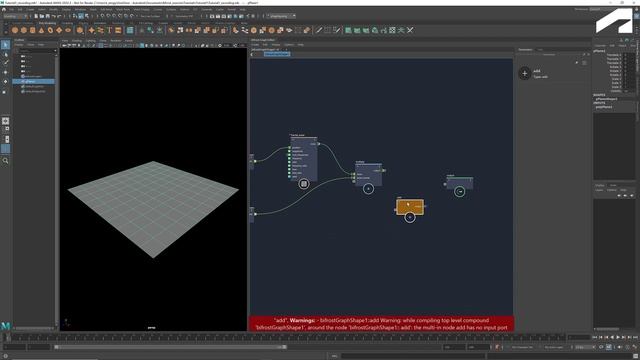Viewport: 640px width, 360px height.
Task: Select the Parameters tab in Bifrost editor
Action: (x=525, y=50)
